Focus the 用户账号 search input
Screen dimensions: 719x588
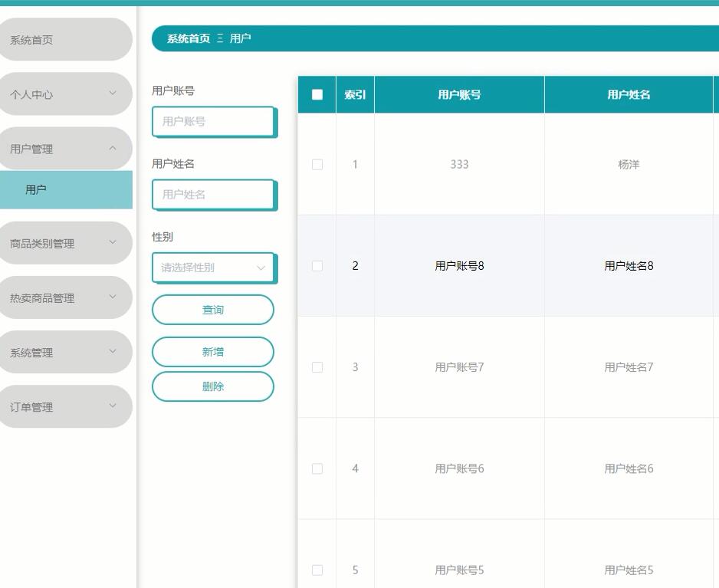point(214,122)
